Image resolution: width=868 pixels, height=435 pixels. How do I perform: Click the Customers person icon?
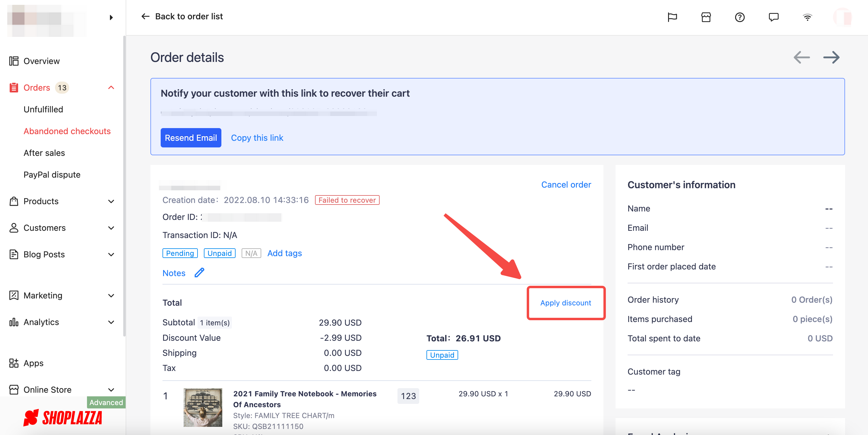point(14,228)
